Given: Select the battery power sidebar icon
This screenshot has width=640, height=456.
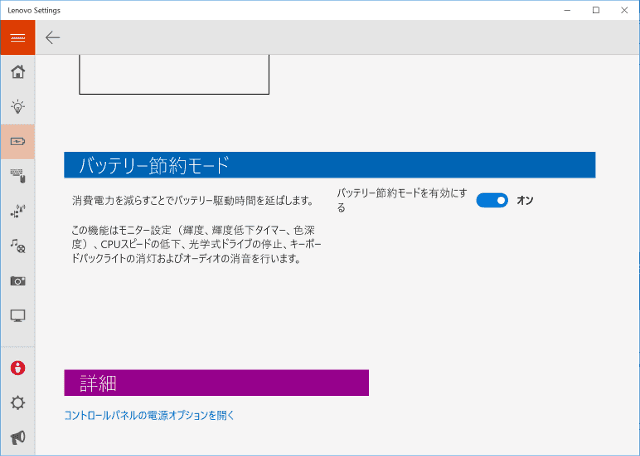Looking at the screenshot, I should pos(18,142).
